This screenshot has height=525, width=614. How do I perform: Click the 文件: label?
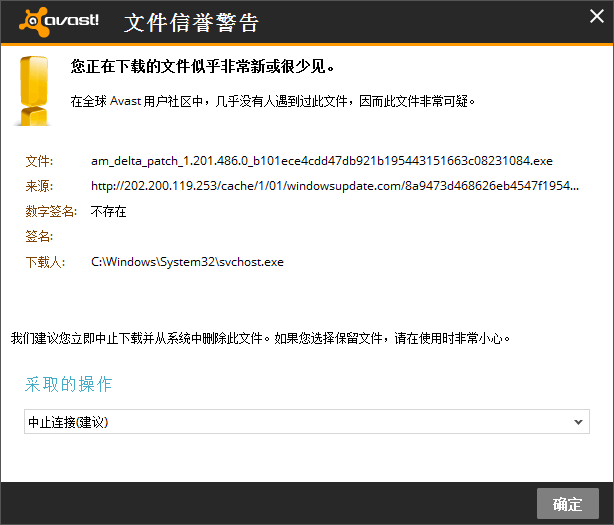(39, 161)
